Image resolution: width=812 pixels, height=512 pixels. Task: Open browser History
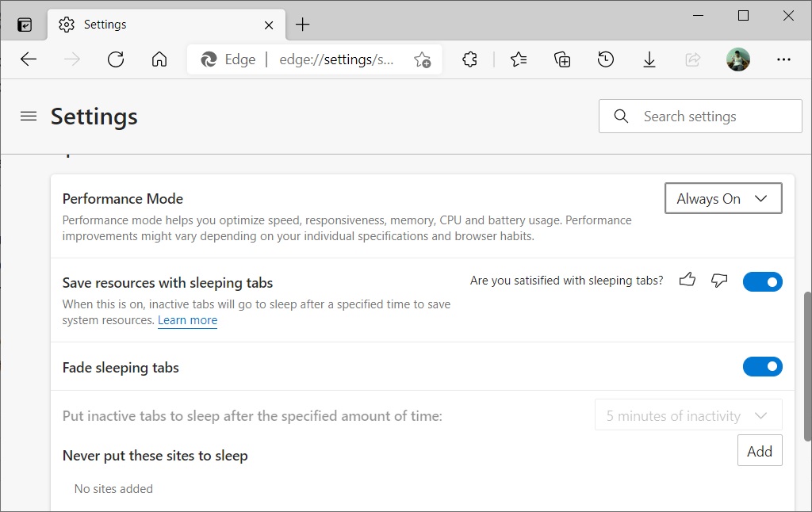606,59
